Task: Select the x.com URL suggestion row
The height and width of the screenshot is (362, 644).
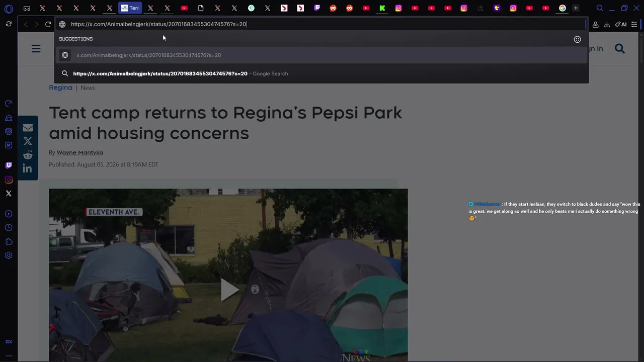Action: (x=321, y=55)
